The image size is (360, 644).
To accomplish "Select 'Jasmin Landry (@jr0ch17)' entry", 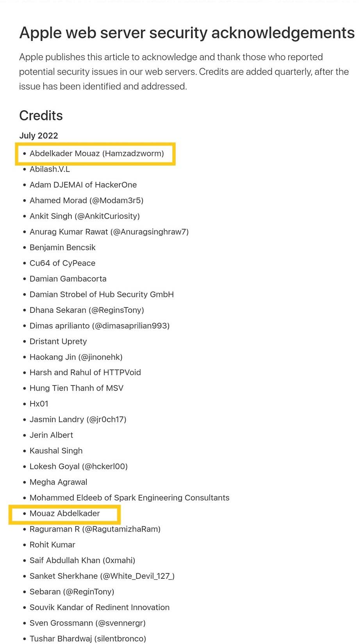I will (x=78, y=419).
